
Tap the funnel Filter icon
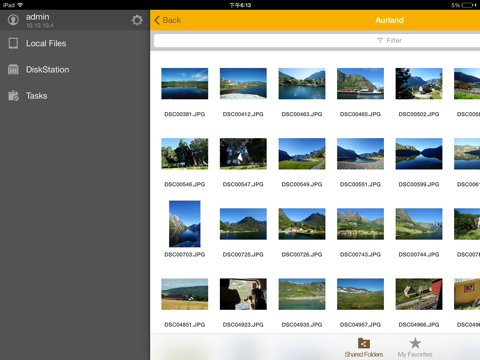point(380,40)
